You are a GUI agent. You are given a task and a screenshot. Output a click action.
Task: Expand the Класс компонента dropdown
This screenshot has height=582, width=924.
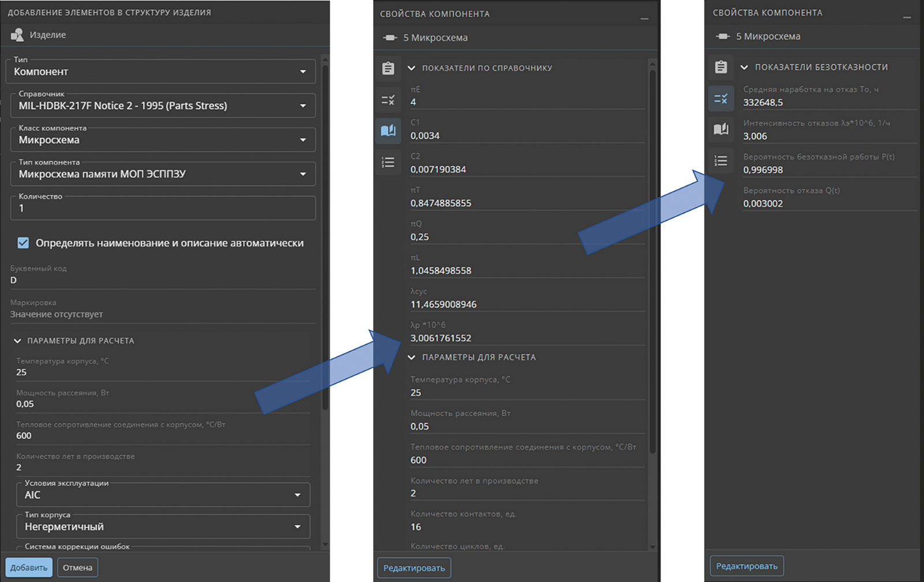coord(163,140)
